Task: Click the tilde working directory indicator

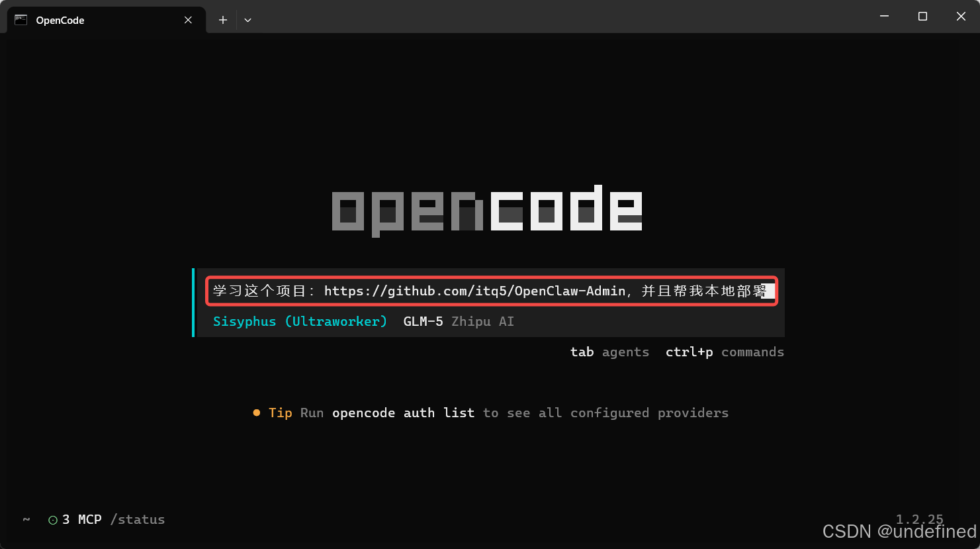Action: [x=26, y=519]
